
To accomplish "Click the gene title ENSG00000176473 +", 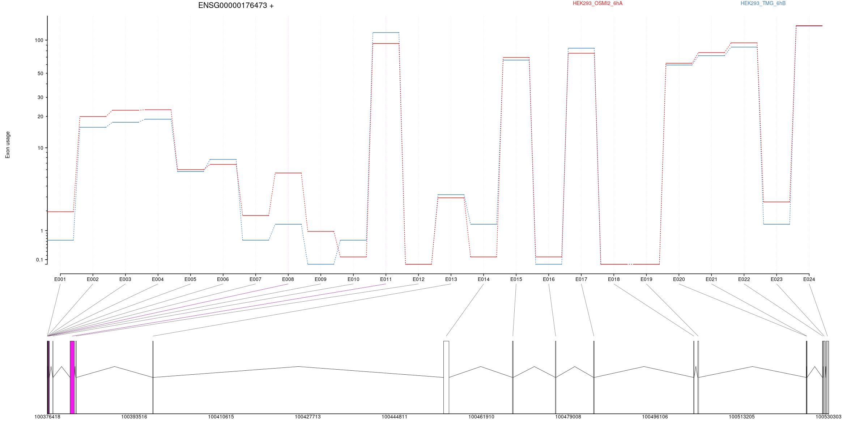I will tap(236, 5).
